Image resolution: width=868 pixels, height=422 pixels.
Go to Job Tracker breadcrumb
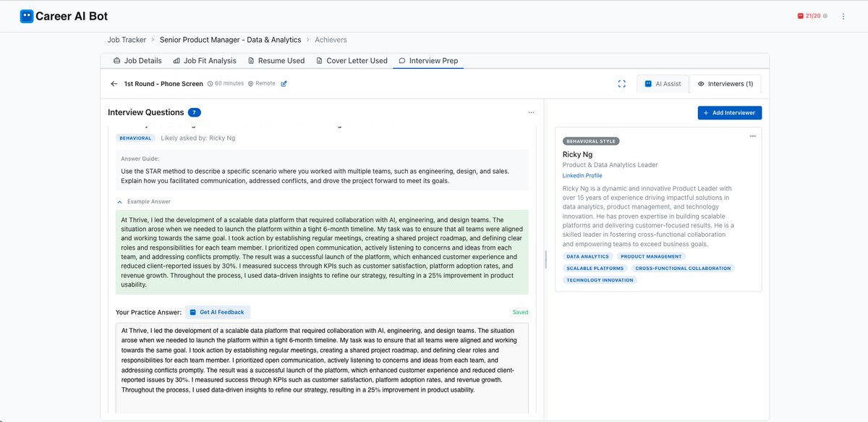tap(127, 40)
